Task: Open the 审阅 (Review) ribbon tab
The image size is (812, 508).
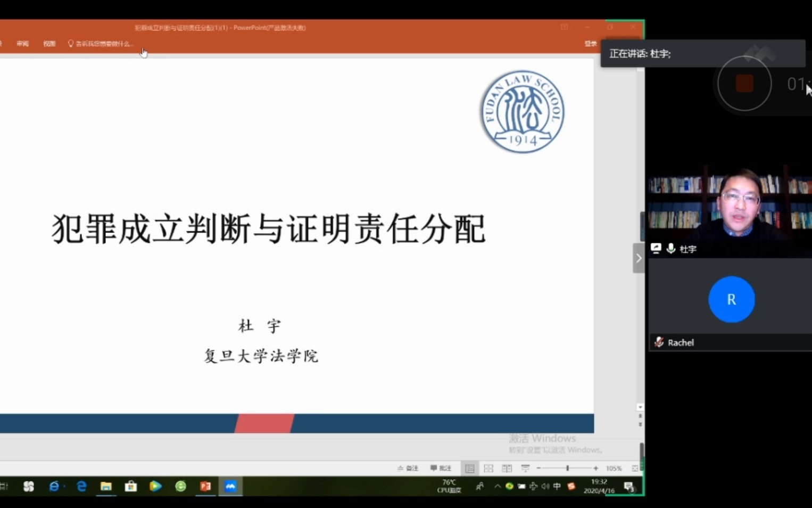Action: click(x=22, y=44)
